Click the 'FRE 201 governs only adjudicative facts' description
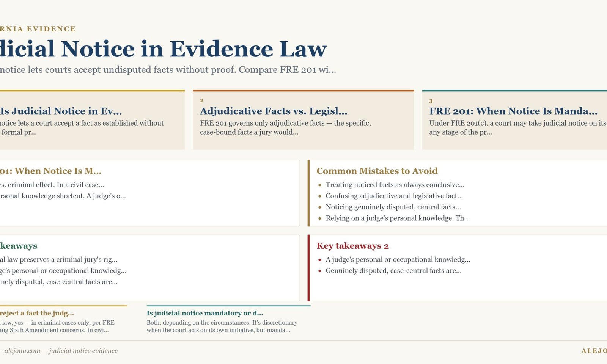Screen dimensions: 607x364 [285, 127]
